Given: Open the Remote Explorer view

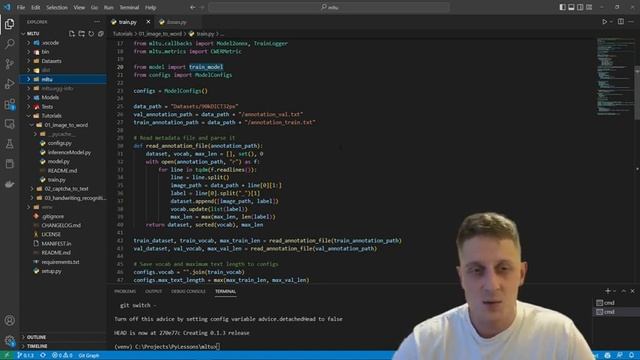Looking at the screenshot, I should point(9,124).
